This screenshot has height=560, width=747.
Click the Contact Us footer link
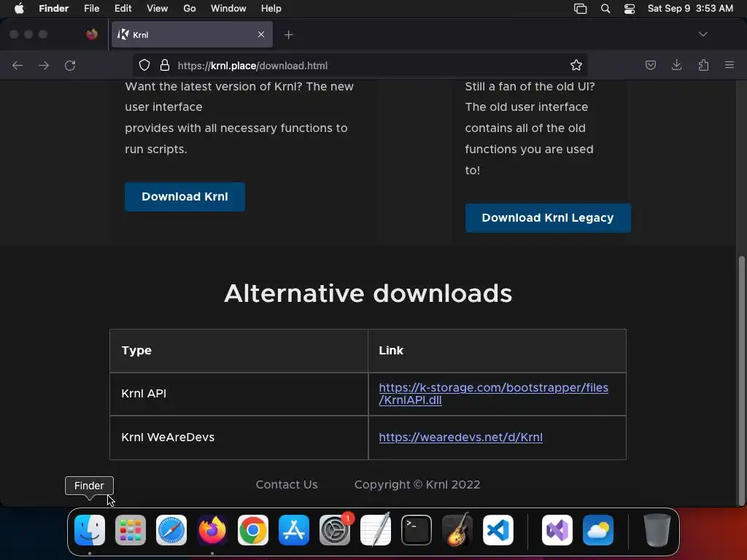tap(287, 484)
